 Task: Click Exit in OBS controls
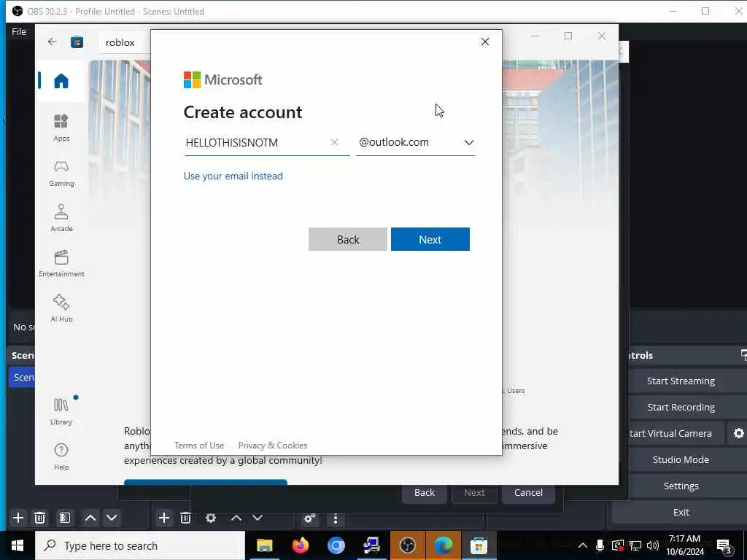pos(681,512)
